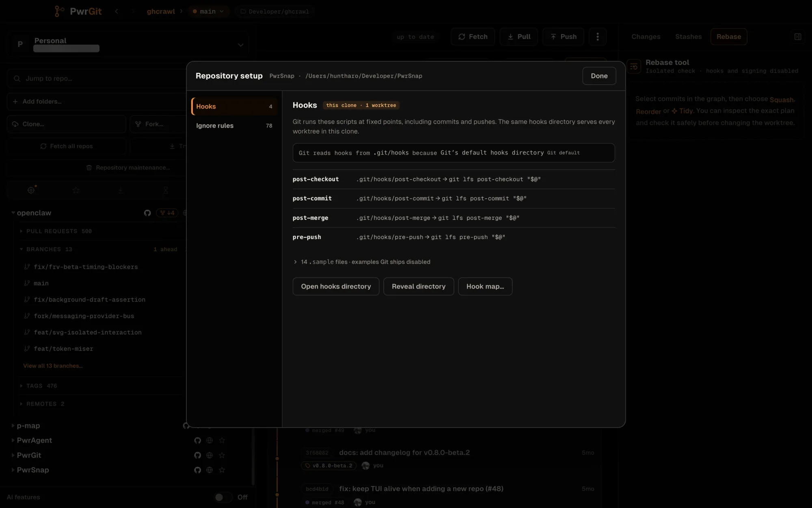Click the globe icon for PwrSnap
812x508 pixels.
tap(209, 470)
